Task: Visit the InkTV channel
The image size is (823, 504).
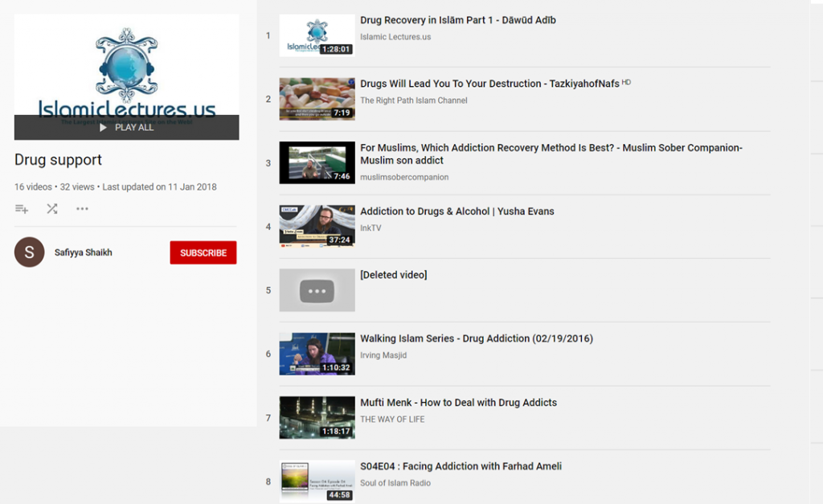Action: (x=371, y=227)
